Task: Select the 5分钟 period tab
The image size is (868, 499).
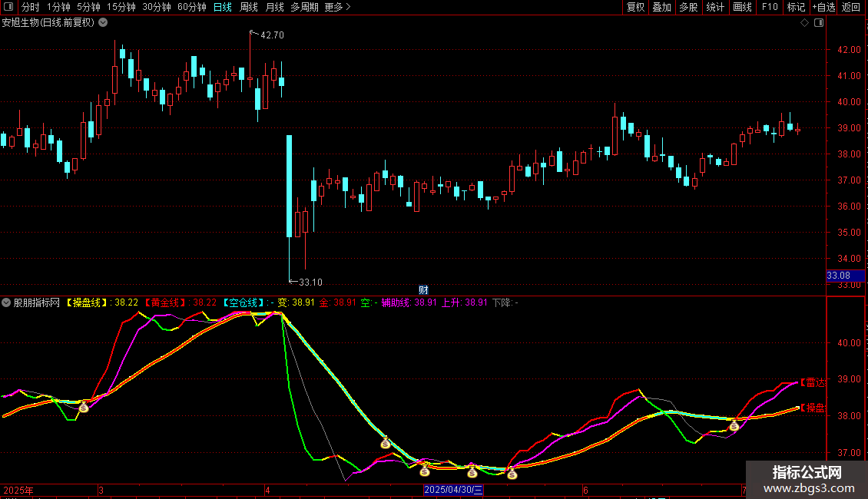Action: point(88,7)
